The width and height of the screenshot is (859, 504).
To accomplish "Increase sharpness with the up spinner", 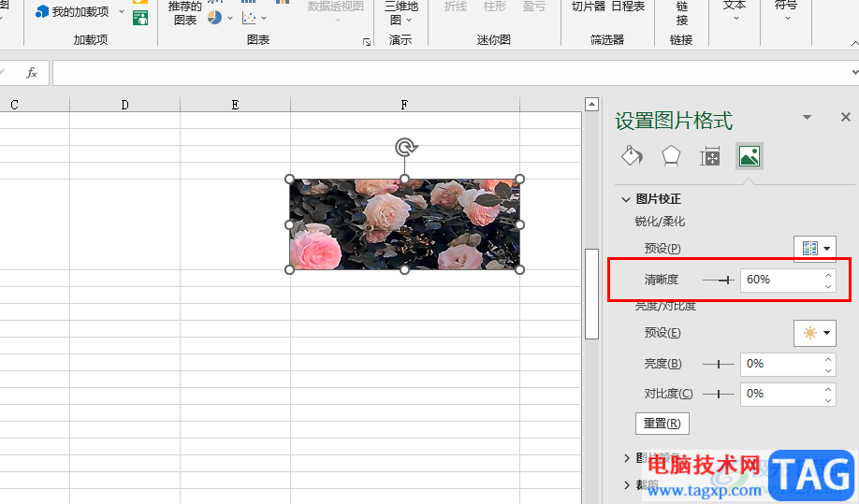I will coord(828,275).
